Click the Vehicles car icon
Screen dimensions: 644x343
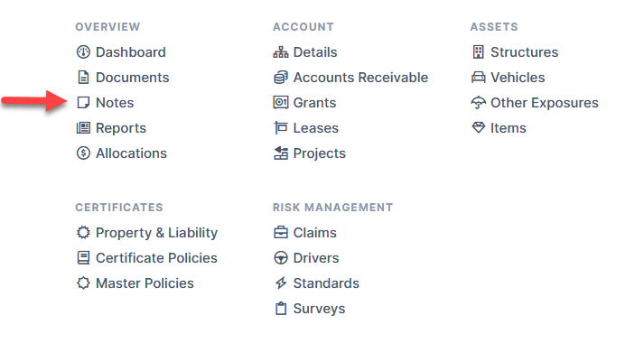pyautogui.click(x=478, y=77)
